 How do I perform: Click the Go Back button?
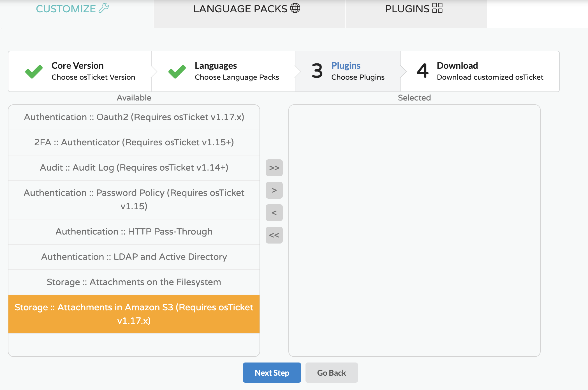point(331,373)
